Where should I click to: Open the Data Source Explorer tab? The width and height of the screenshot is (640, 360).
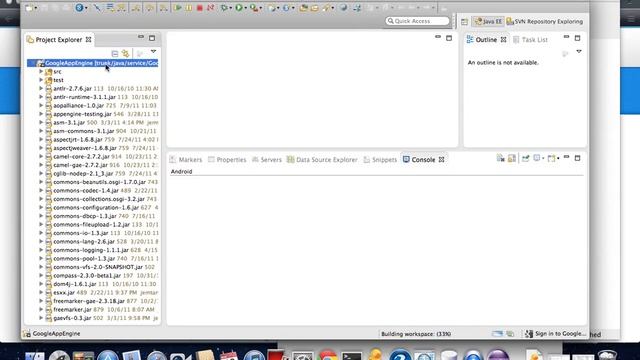click(322, 160)
